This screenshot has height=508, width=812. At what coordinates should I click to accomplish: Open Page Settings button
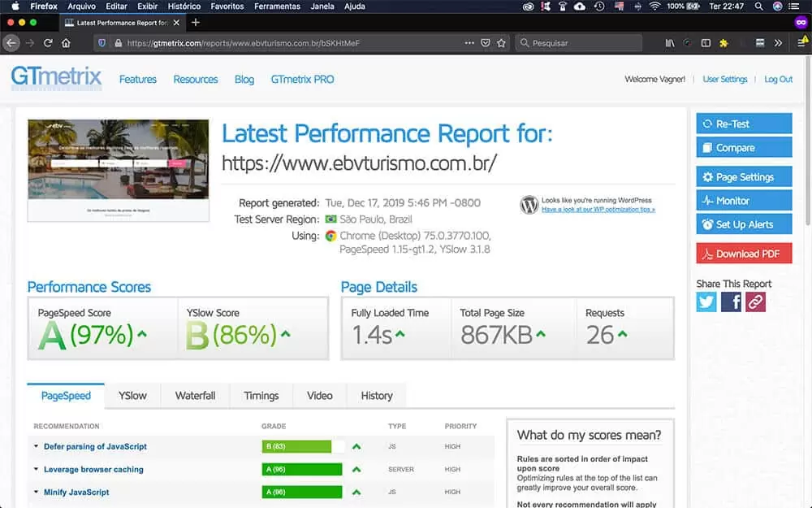point(744,176)
